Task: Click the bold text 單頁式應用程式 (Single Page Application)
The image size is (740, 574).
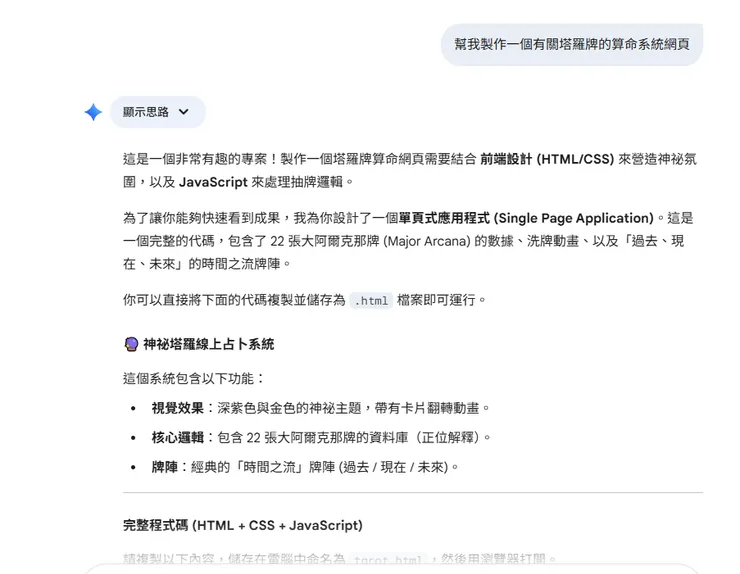Action: click(526, 218)
